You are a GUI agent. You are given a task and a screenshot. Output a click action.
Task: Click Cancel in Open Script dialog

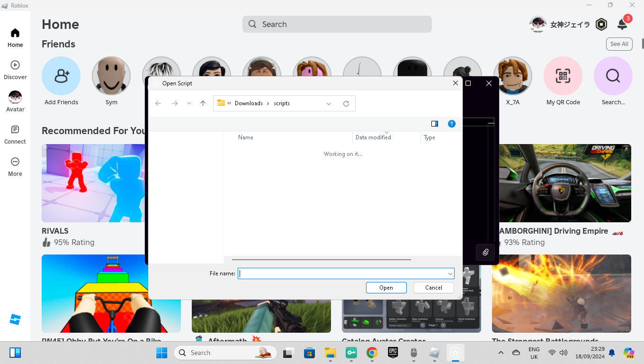coord(434,288)
